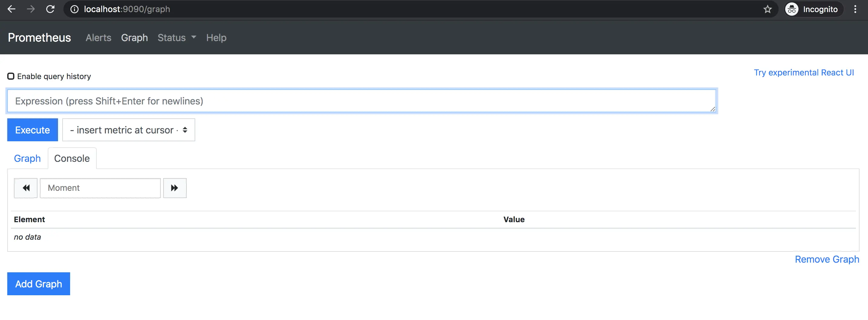The width and height of the screenshot is (868, 320).
Task: Select Graph in top navigation bar
Action: 134,38
